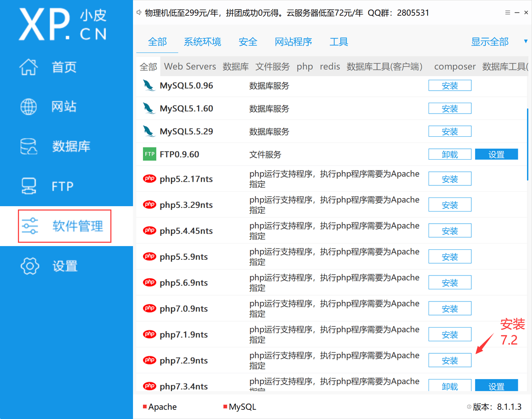Open the 显示全部 filter
The height and width of the screenshot is (419, 532).
coord(490,42)
